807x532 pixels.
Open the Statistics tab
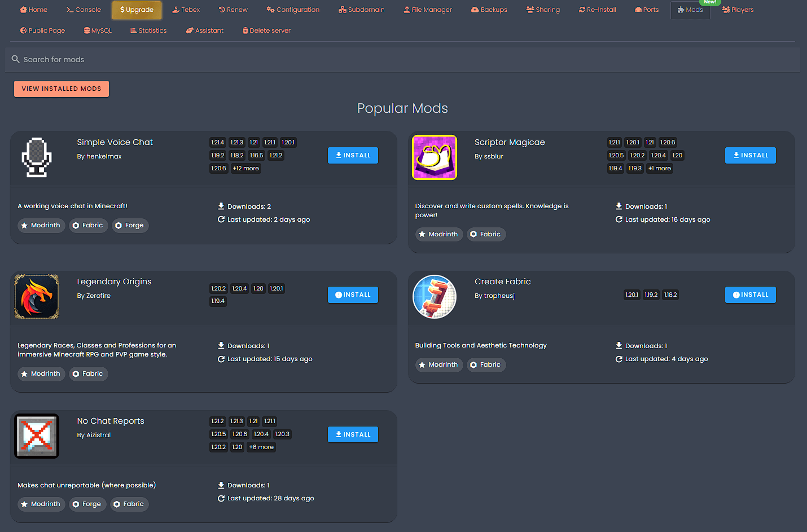coord(148,30)
